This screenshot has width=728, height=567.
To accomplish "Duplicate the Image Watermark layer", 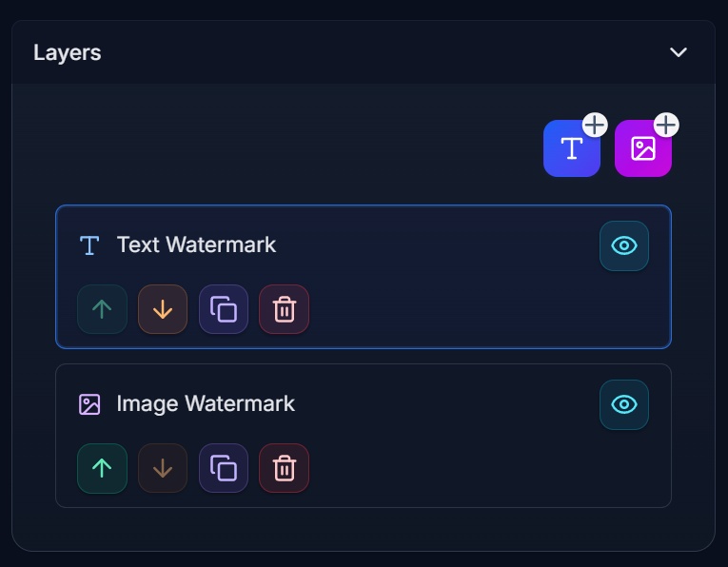I will 224,468.
